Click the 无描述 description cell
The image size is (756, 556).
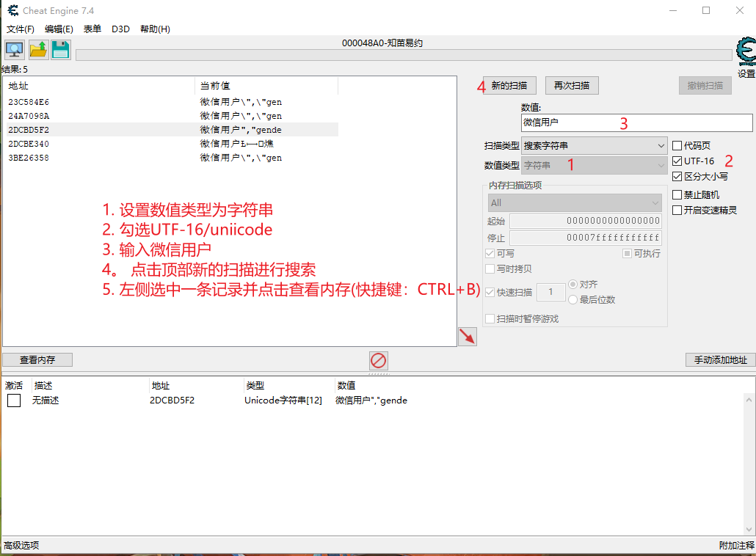46,400
